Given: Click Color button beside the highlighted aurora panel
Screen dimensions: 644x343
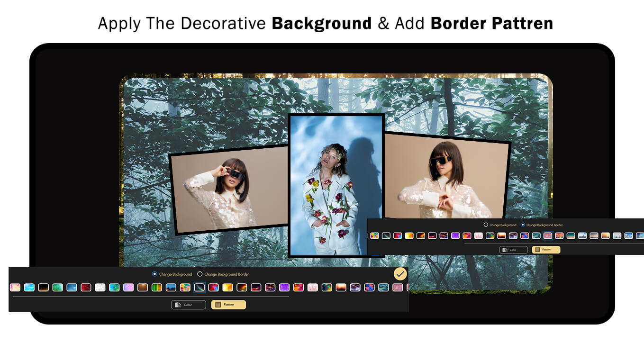Looking at the screenshot, I should pos(188,305).
